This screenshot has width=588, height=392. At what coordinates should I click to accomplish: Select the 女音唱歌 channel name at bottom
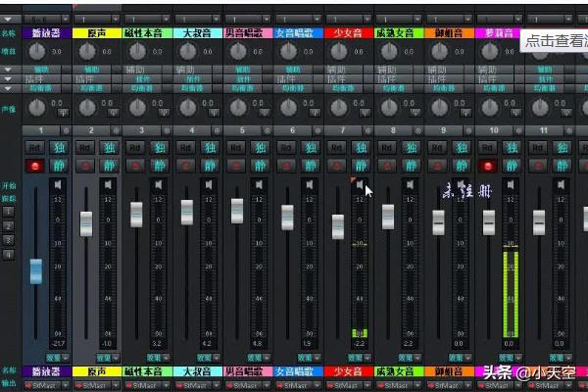(298, 372)
